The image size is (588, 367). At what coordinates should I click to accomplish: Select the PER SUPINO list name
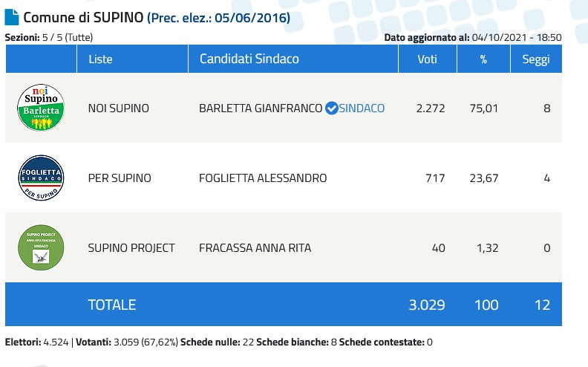coord(120,178)
